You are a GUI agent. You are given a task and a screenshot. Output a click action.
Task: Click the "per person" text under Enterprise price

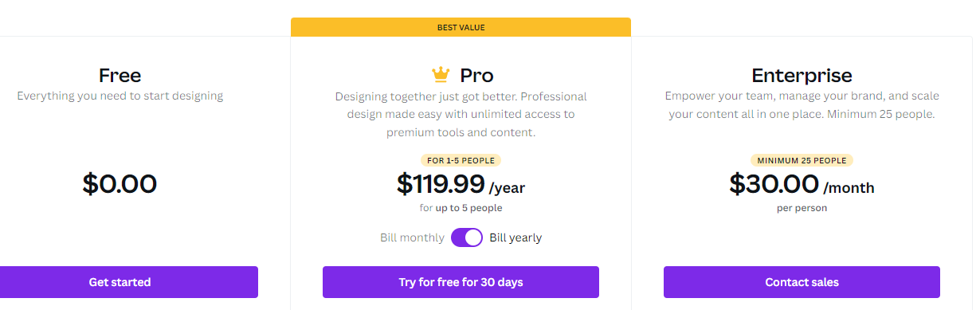click(x=802, y=208)
